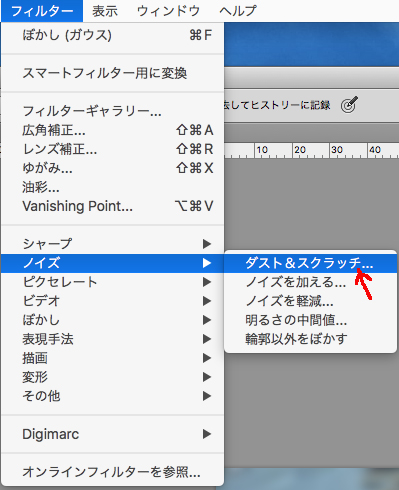Select ノイズを加える... option
Viewport: 399px width, 490px height.
point(310,282)
